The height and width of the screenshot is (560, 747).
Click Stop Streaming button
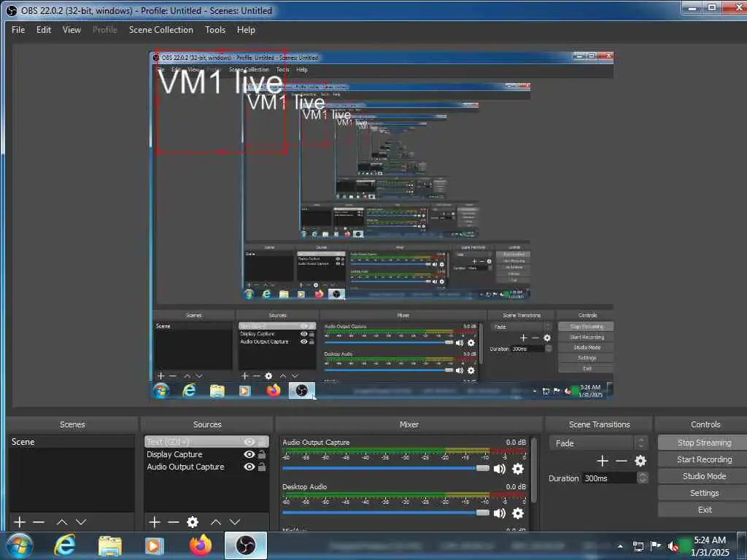[704, 443]
